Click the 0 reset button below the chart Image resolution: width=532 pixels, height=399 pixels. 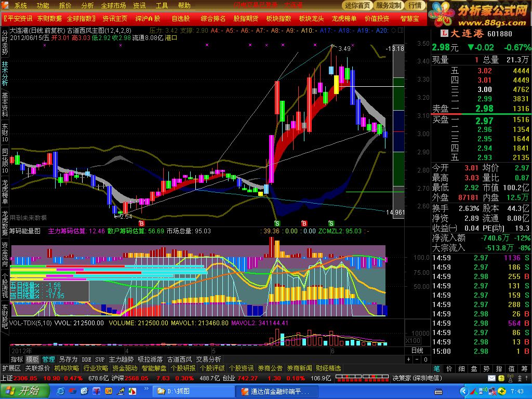tap(426, 360)
